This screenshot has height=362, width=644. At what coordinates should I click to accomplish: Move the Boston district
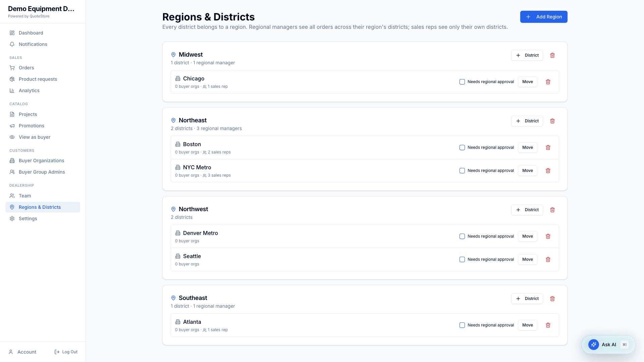528,147
